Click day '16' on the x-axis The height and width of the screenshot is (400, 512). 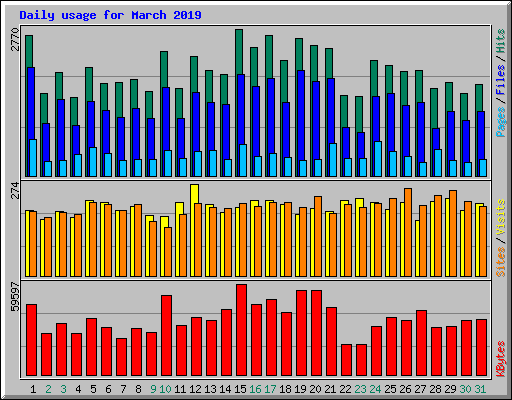point(255,389)
